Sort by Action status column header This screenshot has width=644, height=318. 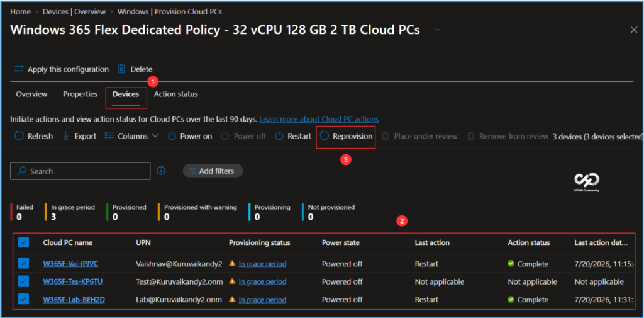[x=528, y=242]
